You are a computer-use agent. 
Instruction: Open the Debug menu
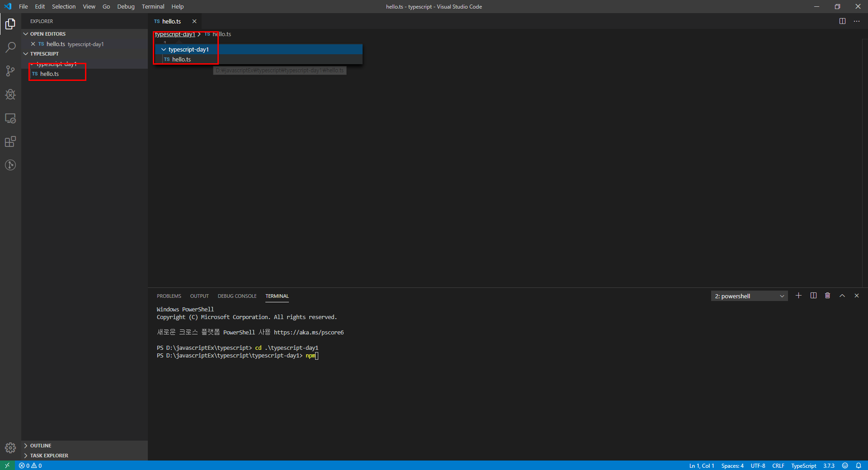(x=126, y=6)
